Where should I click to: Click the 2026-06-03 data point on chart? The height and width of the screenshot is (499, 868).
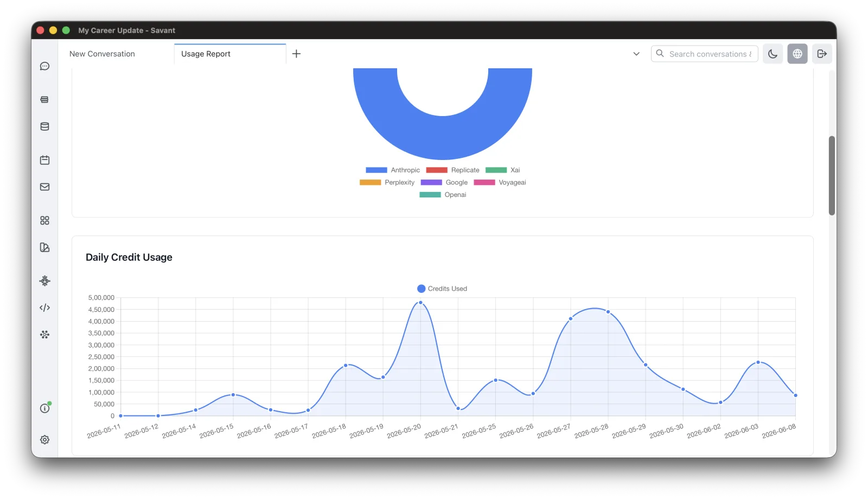click(758, 362)
